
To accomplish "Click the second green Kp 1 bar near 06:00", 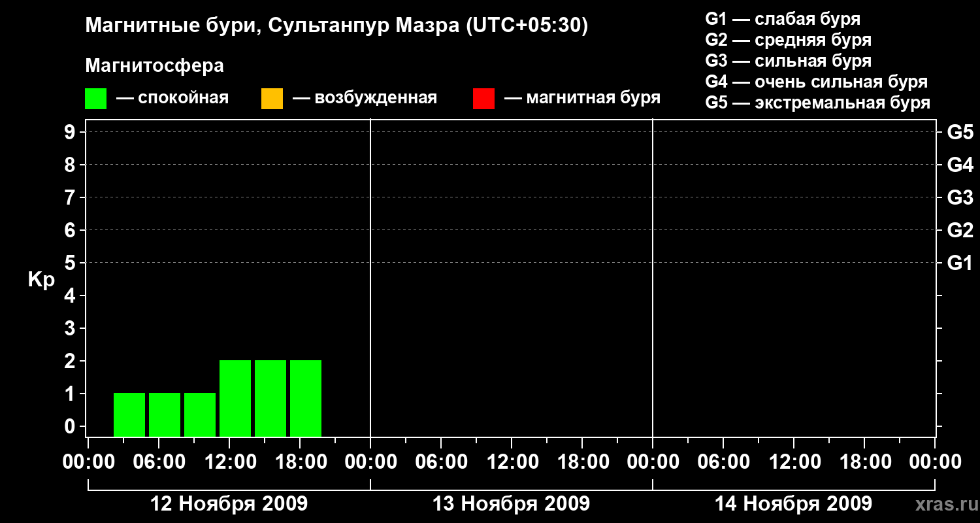I will tap(165, 414).
